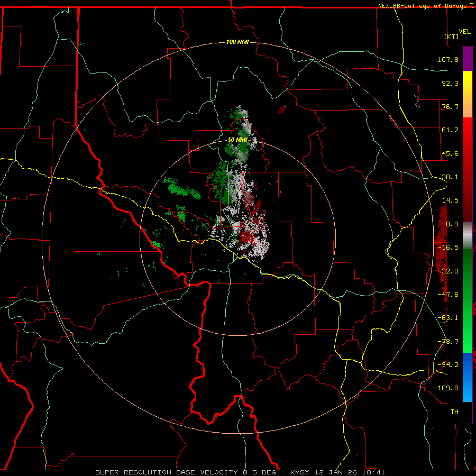Click the 92.3 velocity scale value
This screenshot has width=476, height=476.
click(450, 83)
